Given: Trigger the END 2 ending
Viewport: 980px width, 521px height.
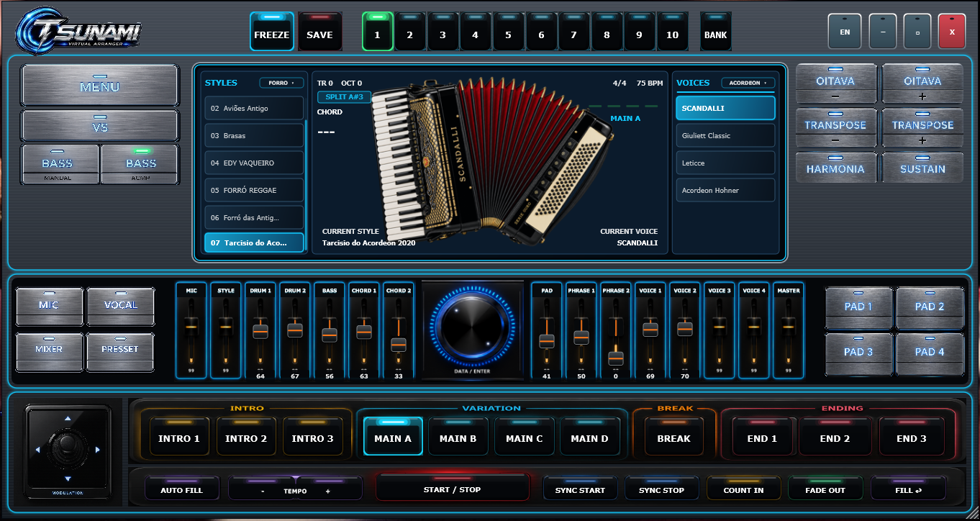Looking at the screenshot, I should coord(835,437).
